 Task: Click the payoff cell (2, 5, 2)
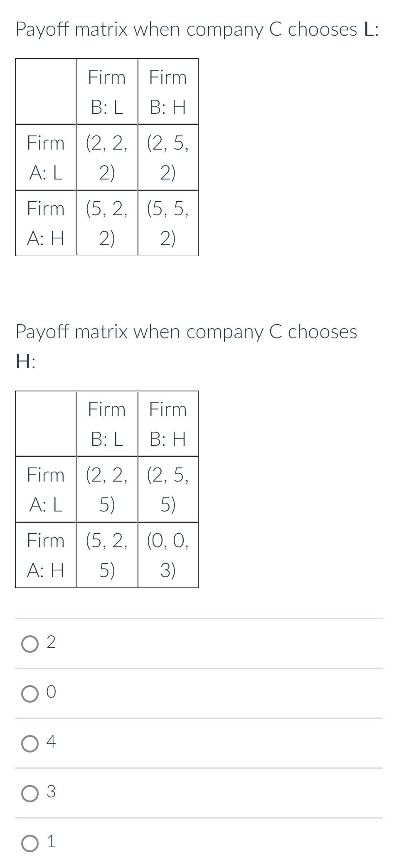coord(168,157)
